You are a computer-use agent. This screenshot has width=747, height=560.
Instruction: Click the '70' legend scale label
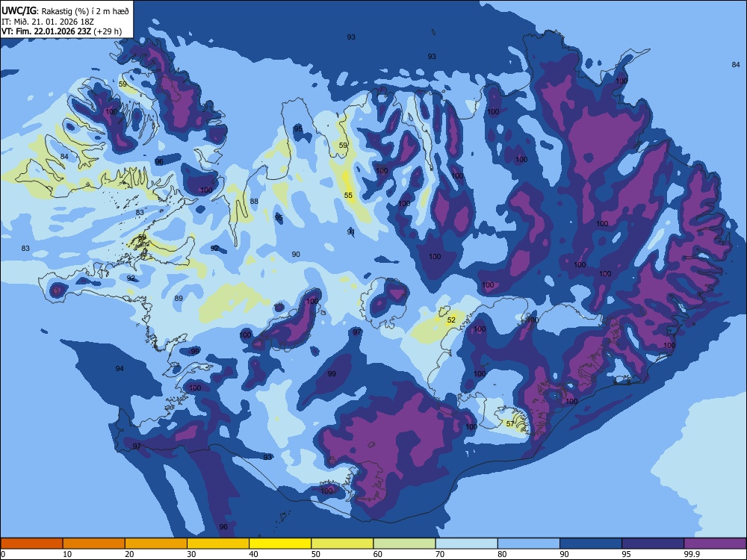pyautogui.click(x=440, y=554)
